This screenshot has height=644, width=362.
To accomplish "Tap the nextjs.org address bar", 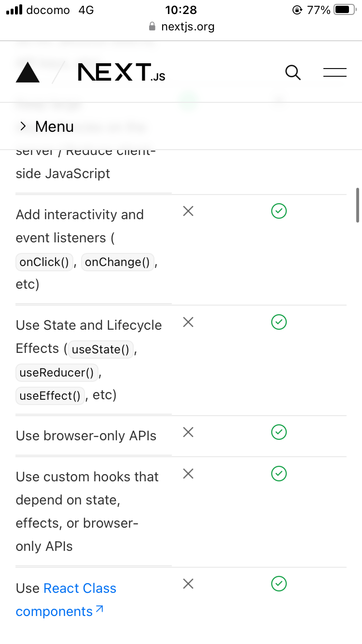I will click(181, 27).
